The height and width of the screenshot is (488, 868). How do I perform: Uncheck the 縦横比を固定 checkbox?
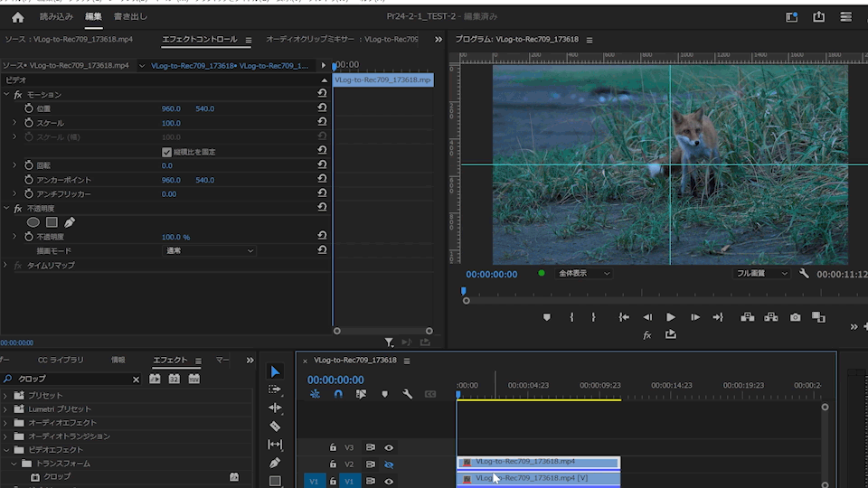[x=166, y=152]
